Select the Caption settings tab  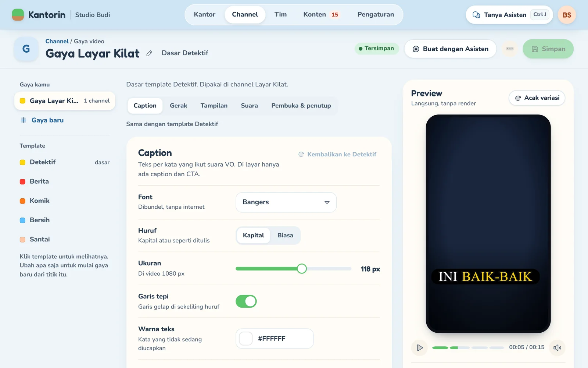pos(145,106)
